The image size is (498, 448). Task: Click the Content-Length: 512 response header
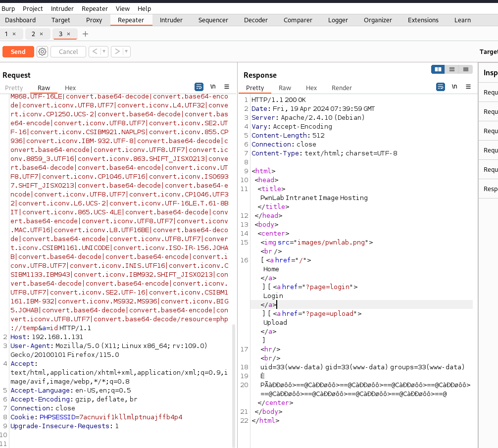(288, 135)
